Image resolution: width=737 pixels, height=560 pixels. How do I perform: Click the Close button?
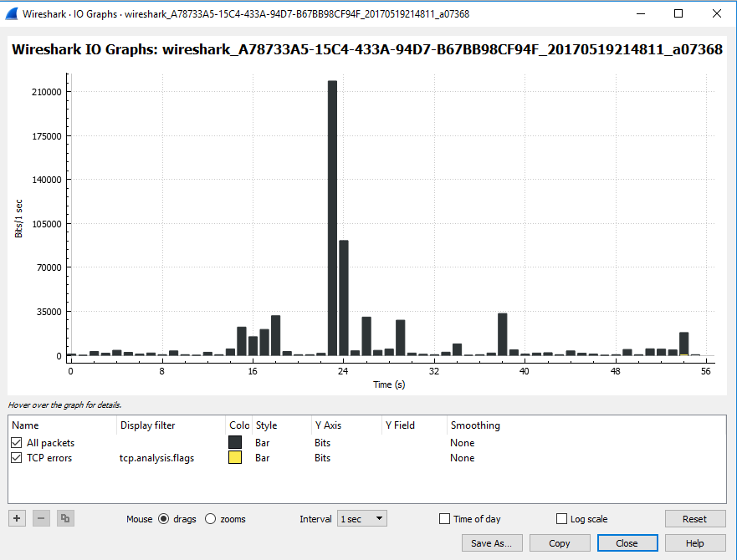[627, 543]
